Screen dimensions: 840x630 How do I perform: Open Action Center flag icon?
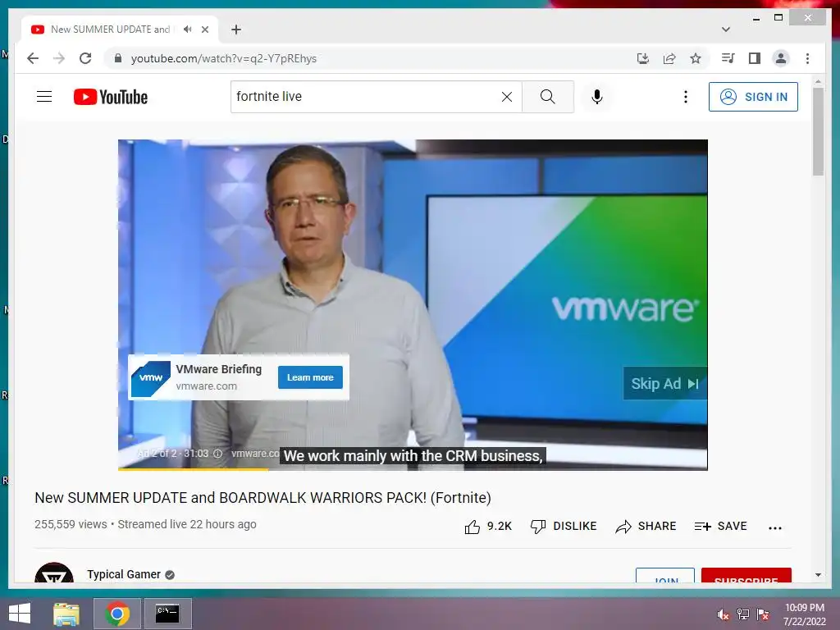(x=762, y=614)
